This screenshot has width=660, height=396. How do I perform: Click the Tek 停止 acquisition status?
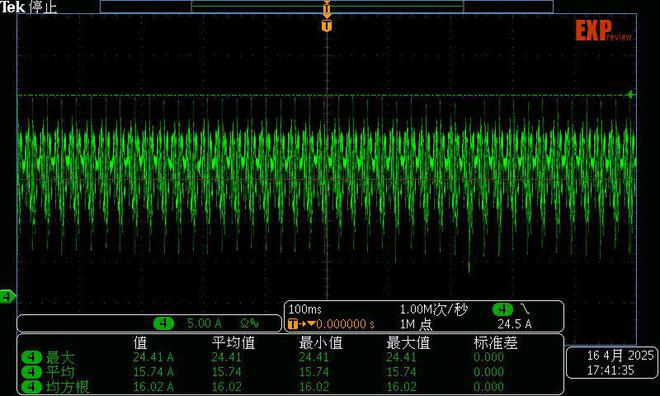(28, 7)
